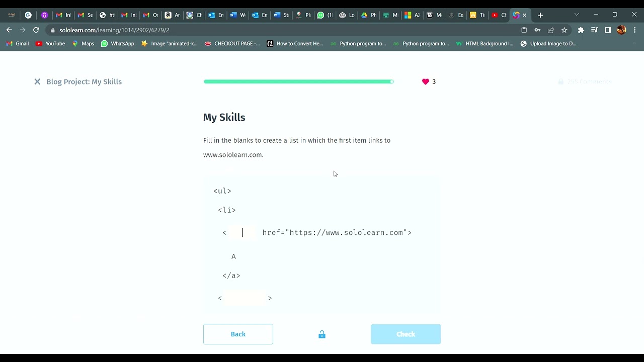Close the Blog Project lesson with X
The height and width of the screenshot is (362, 644).
[37, 81]
